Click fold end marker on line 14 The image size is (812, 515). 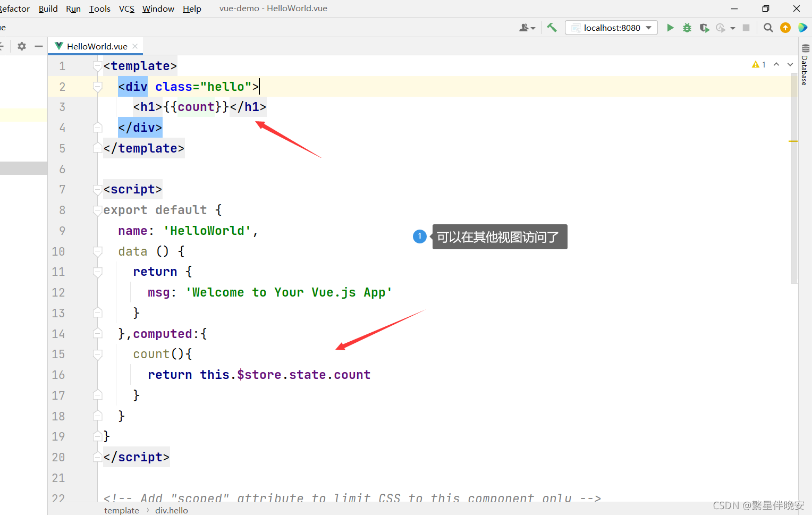(98, 334)
